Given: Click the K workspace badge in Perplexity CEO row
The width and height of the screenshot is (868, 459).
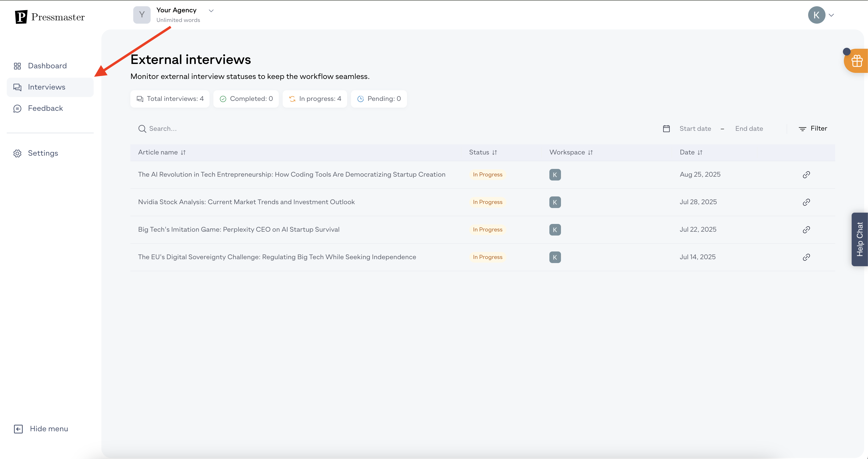Looking at the screenshot, I should (x=555, y=230).
